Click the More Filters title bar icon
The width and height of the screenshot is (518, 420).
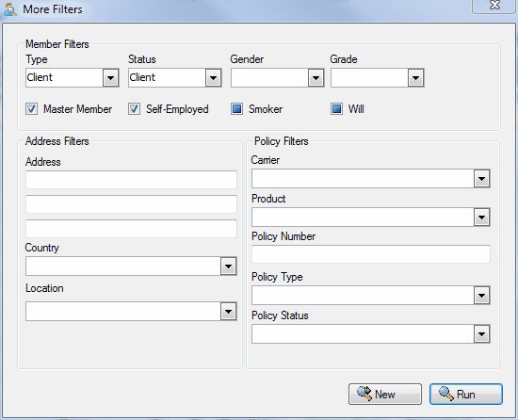click(x=10, y=9)
